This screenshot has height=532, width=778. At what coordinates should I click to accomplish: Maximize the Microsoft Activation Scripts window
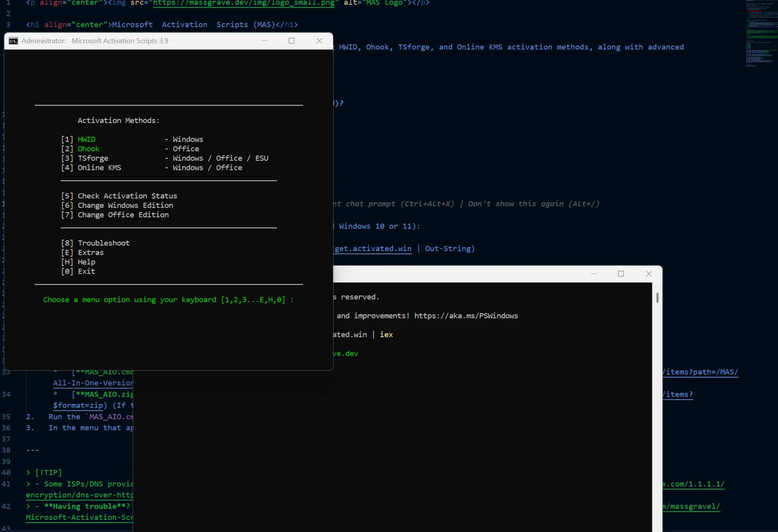point(291,41)
